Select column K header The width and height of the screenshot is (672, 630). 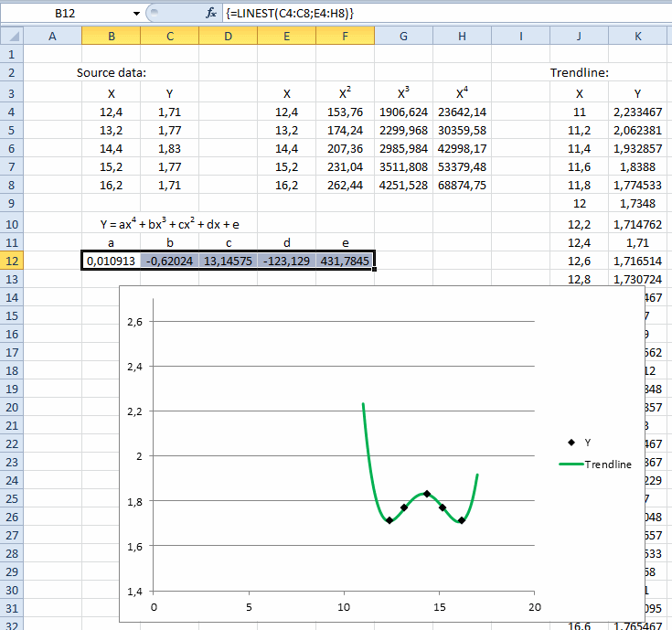638,36
